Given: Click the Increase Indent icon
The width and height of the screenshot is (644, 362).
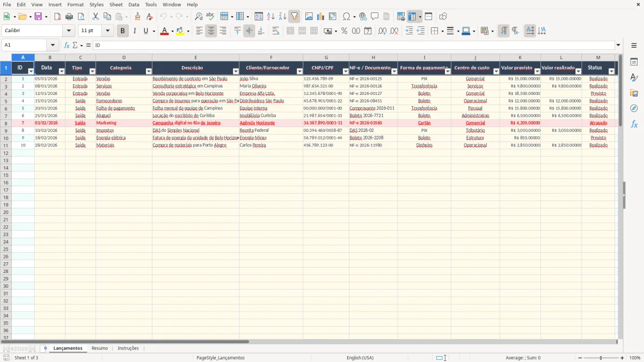Looking at the screenshot, I should coord(409,31).
